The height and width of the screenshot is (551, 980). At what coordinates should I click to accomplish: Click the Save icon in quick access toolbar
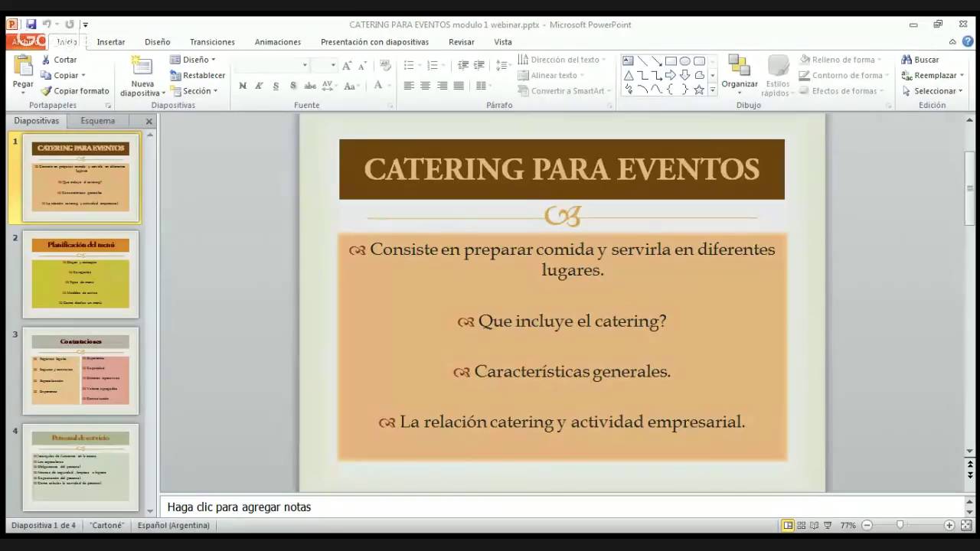(x=31, y=24)
